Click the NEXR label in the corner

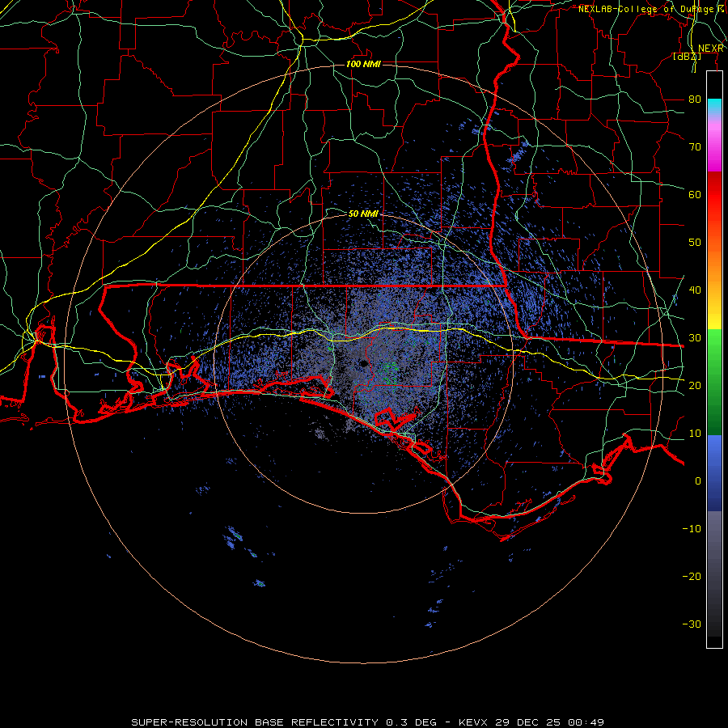711,49
